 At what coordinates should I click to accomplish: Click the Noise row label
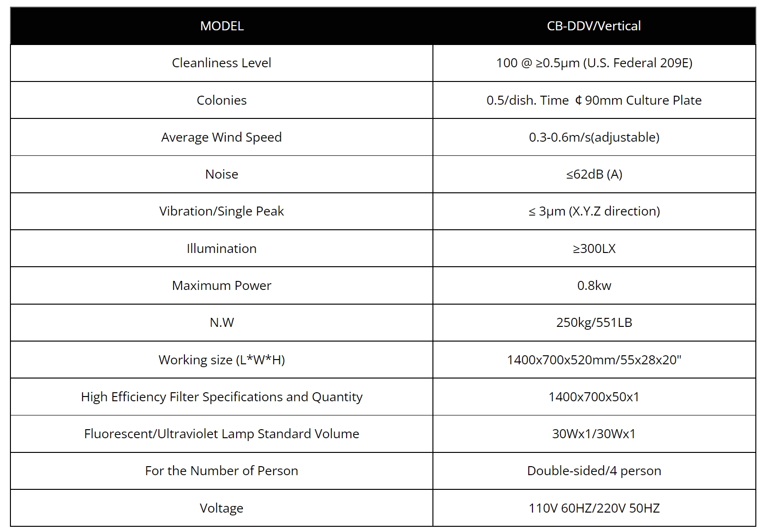point(221,174)
